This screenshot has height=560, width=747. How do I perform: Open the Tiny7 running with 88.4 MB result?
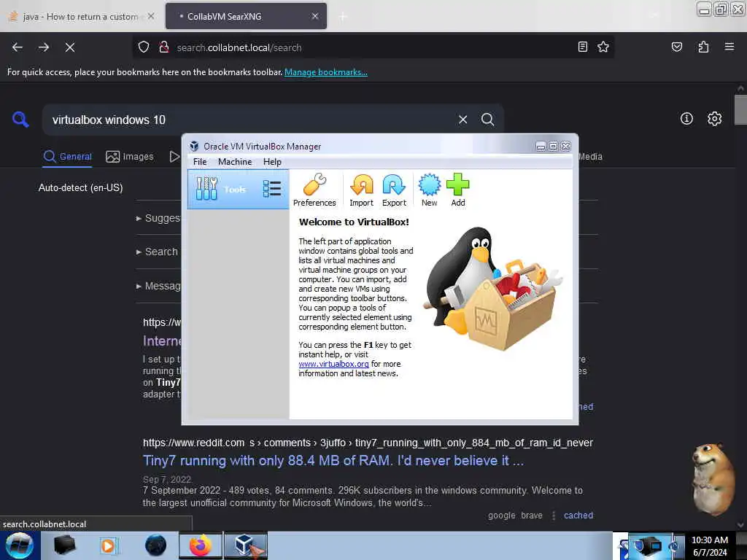click(333, 461)
